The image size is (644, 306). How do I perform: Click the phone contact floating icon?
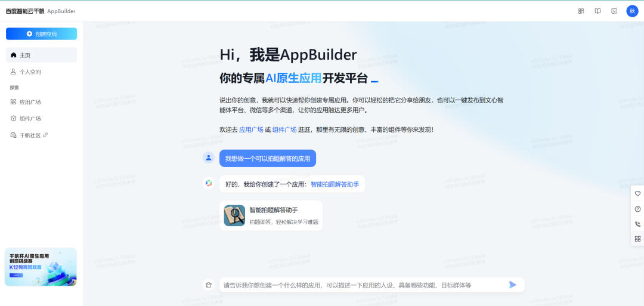pos(637,224)
